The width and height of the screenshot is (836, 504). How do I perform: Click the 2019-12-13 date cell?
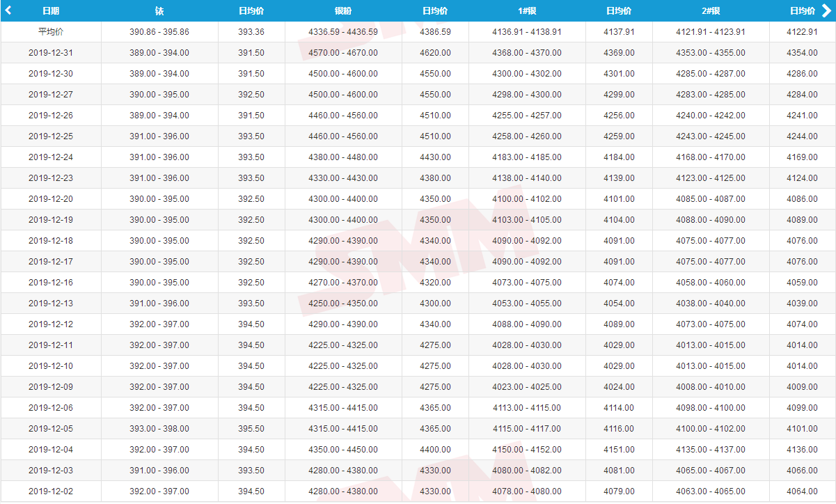click(51, 304)
